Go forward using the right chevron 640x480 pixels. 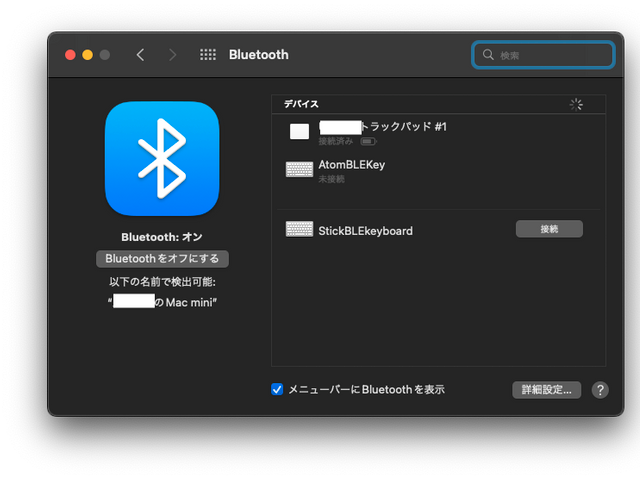click(x=173, y=55)
